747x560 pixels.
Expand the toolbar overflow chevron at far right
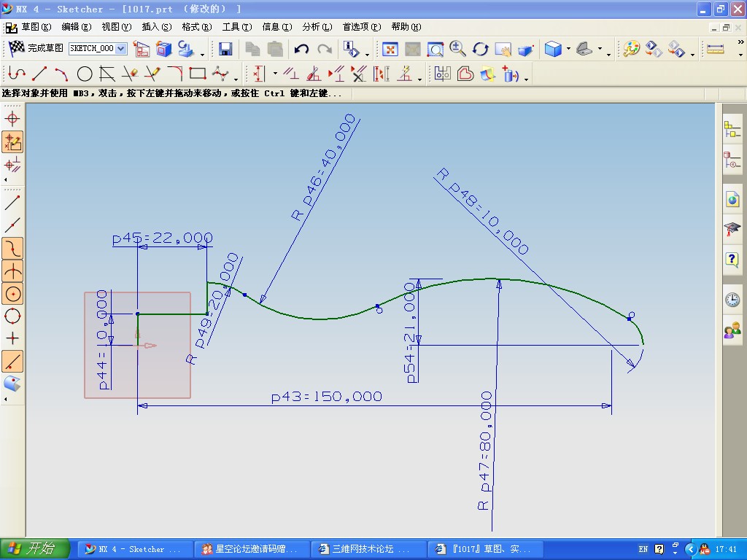tap(740, 42)
